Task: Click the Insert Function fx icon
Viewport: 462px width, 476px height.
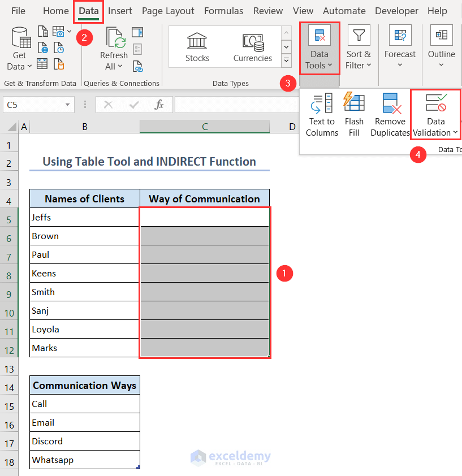Action: click(159, 105)
